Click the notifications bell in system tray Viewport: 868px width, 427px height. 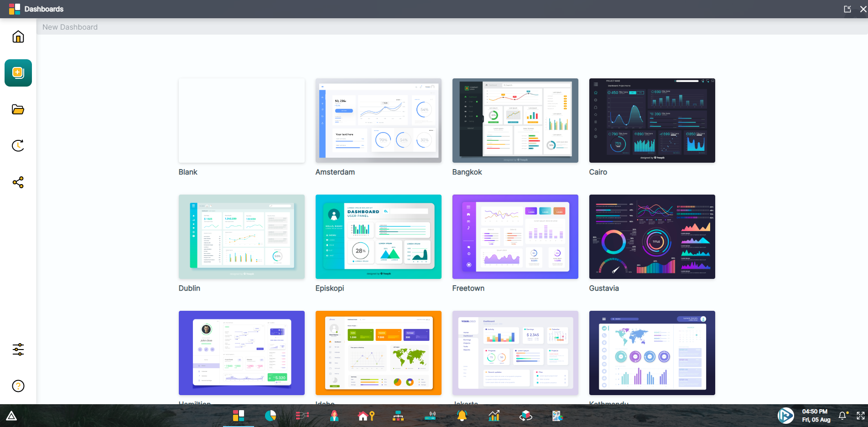[x=842, y=416]
